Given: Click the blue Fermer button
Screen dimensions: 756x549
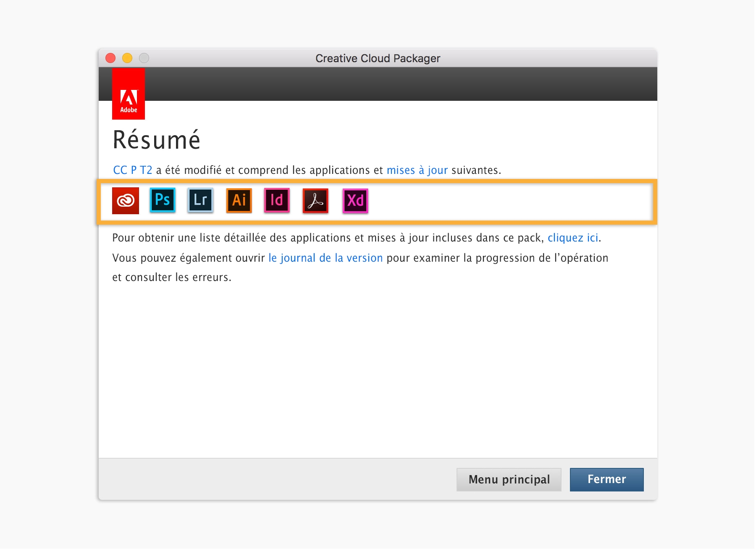Looking at the screenshot, I should tap(606, 479).
